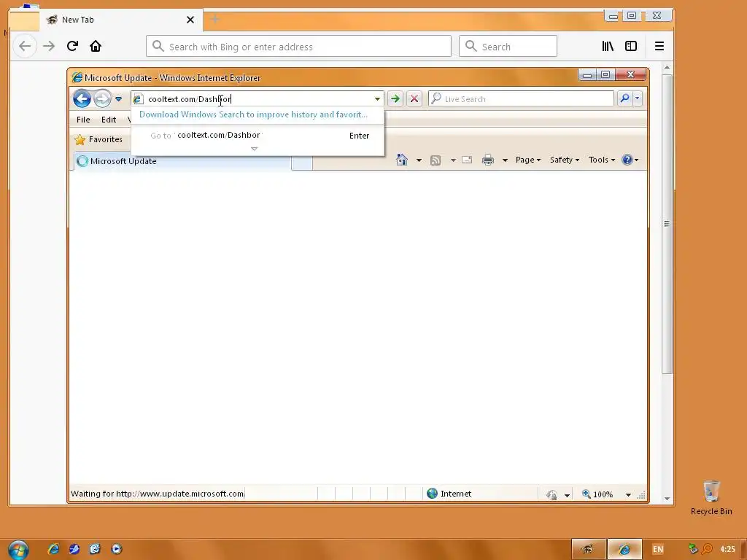Click Internet Explorer's Forward arrow button

[x=102, y=98]
